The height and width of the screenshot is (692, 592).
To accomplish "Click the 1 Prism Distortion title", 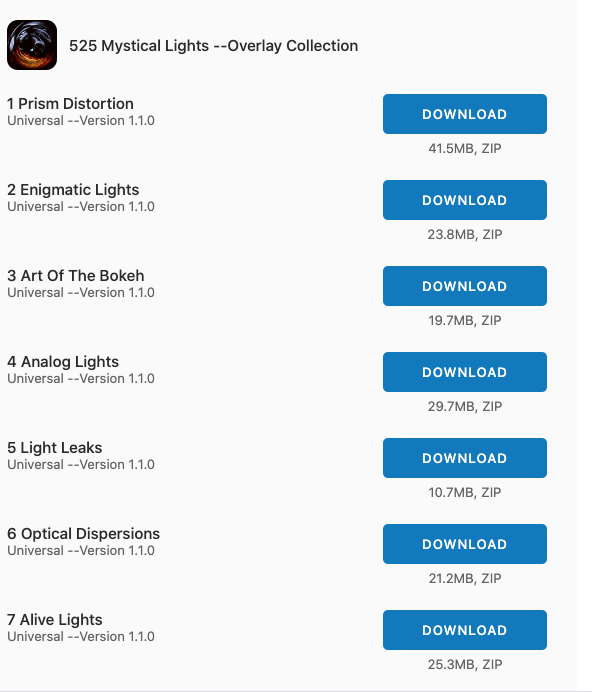I will pos(70,104).
